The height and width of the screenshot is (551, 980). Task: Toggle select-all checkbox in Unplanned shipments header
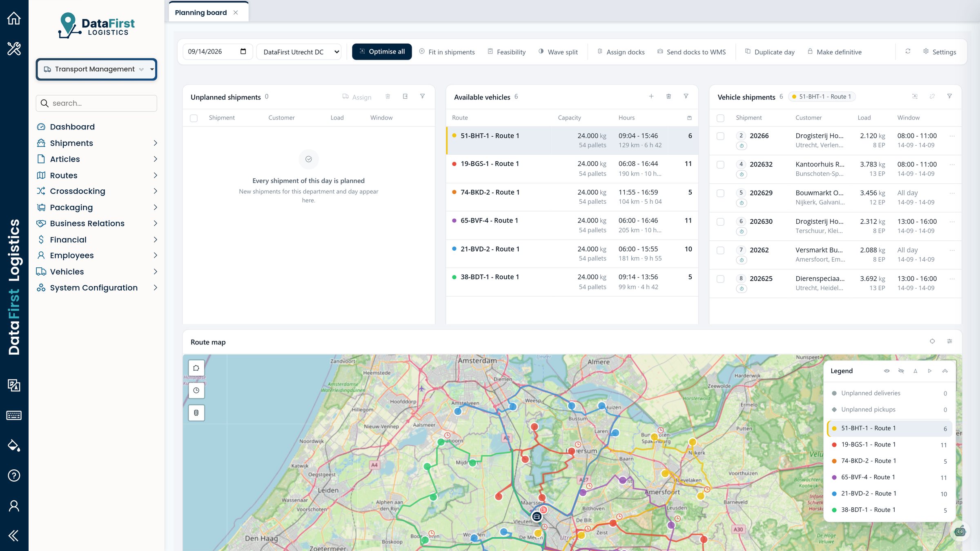pyautogui.click(x=194, y=118)
